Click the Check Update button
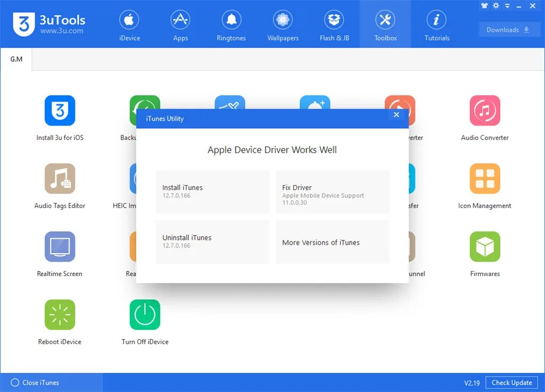The width and height of the screenshot is (545, 392). [511, 382]
